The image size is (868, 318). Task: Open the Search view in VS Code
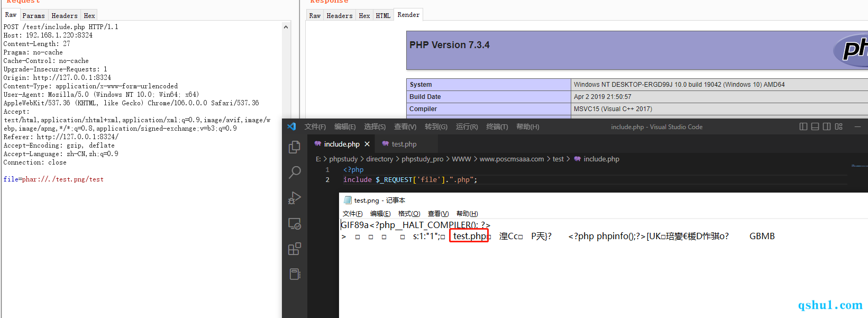pyautogui.click(x=295, y=172)
